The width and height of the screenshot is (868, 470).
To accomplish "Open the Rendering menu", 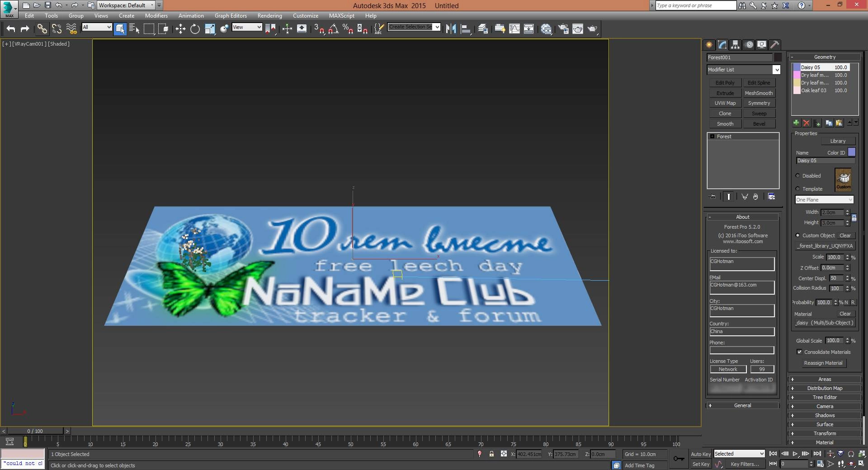I will pyautogui.click(x=269, y=15).
